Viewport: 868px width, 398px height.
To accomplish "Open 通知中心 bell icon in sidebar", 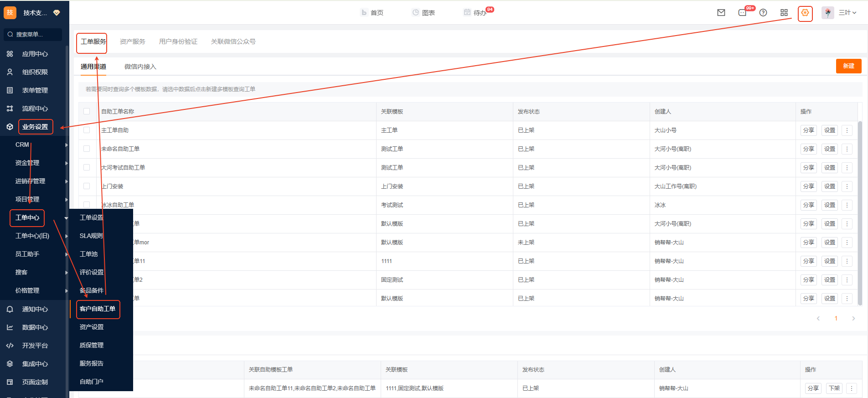I will click(10, 309).
